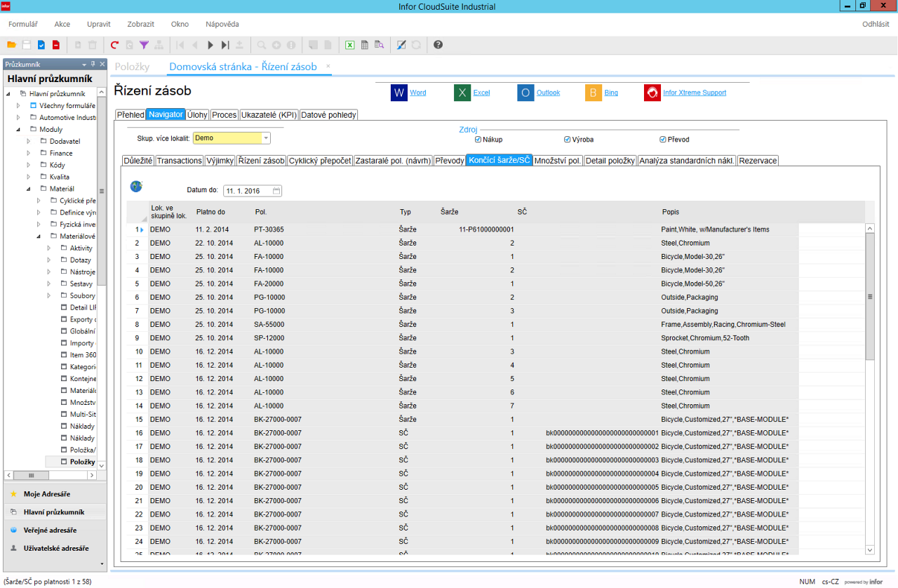Viewport: 898px width, 588px height.
Task: Click the table with magnifier toolbar icon
Action: [x=380, y=45]
